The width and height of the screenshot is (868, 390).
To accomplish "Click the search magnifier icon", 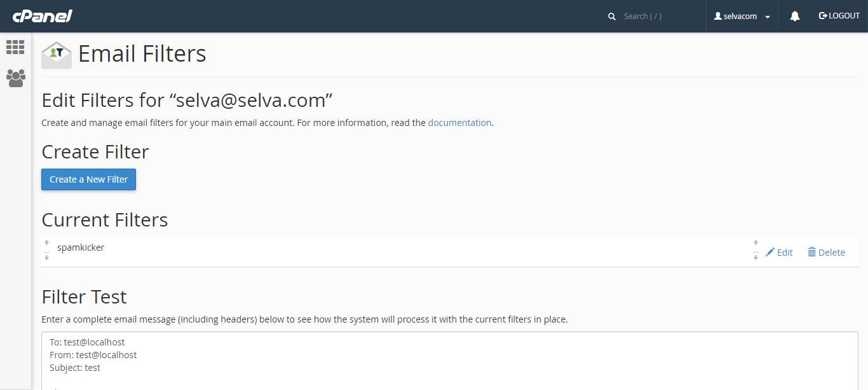I will [x=612, y=17].
